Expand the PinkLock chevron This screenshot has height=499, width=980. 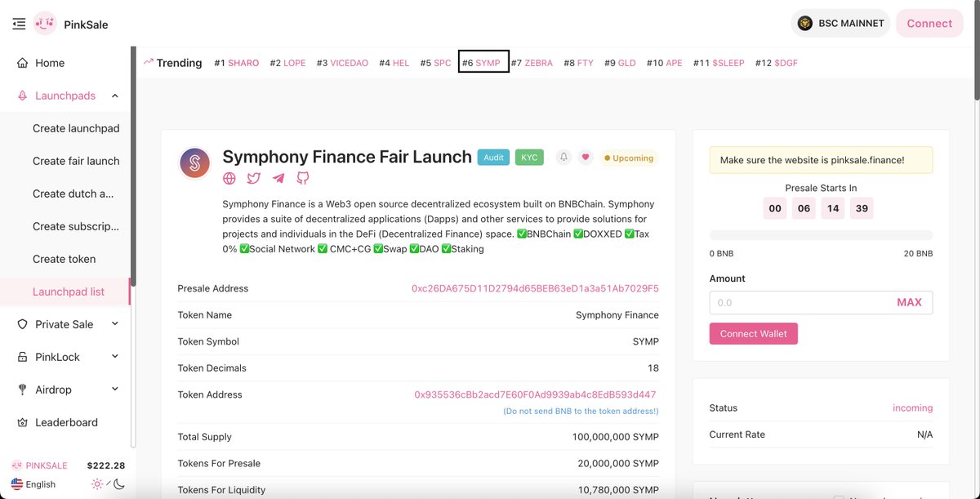point(114,357)
